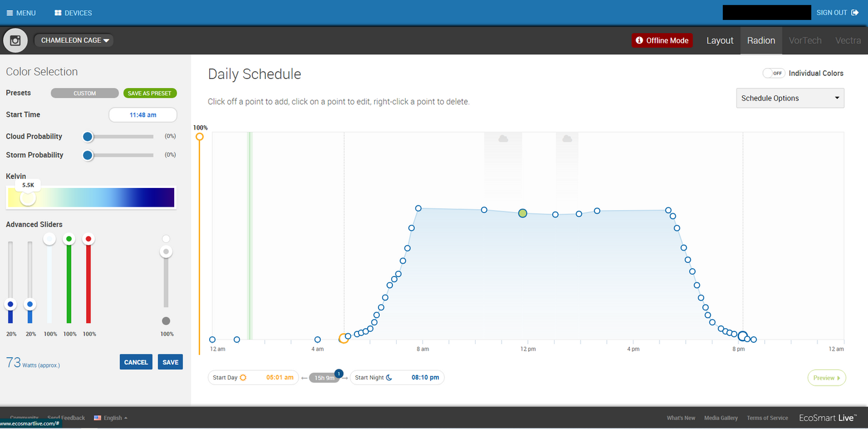Click the first cloud icon on the schedule
This screenshot has height=429, width=868.
[x=503, y=139]
